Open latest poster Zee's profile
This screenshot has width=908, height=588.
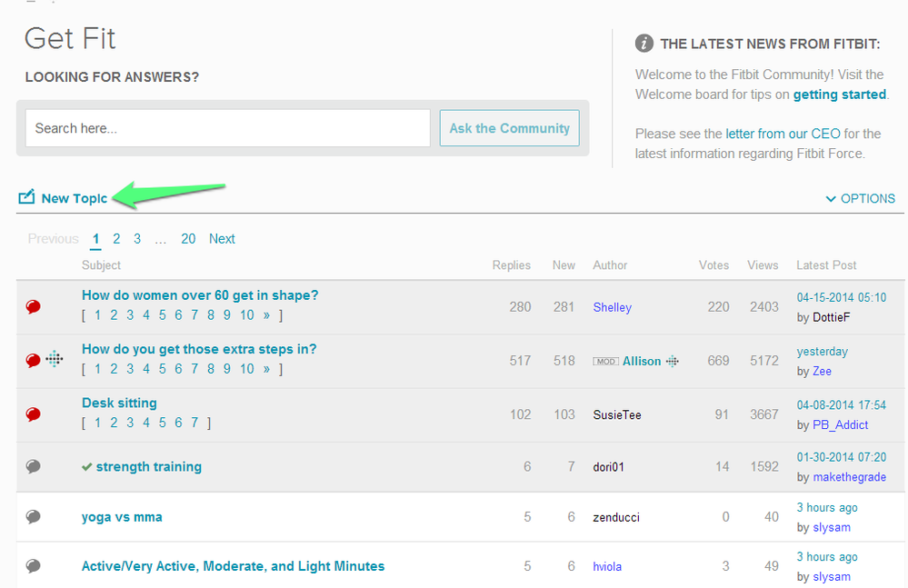823,371
